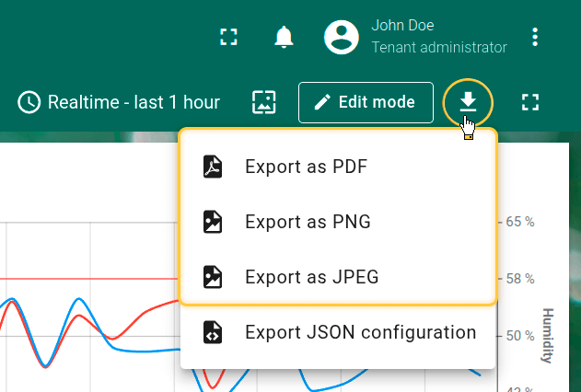Open the "Realtime - last 1 hour" time selector
The image size is (581, 392).
(134, 102)
